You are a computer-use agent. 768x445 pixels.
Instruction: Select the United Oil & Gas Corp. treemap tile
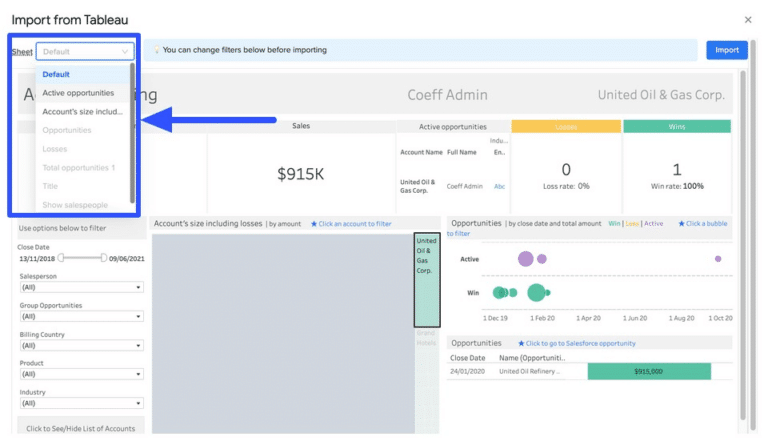pyautogui.click(x=427, y=280)
